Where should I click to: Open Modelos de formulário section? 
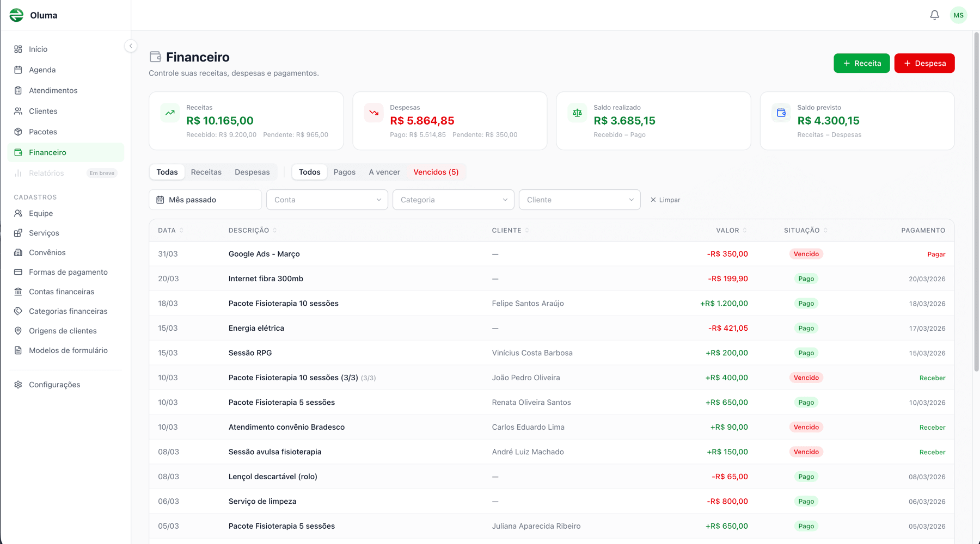[x=68, y=350]
